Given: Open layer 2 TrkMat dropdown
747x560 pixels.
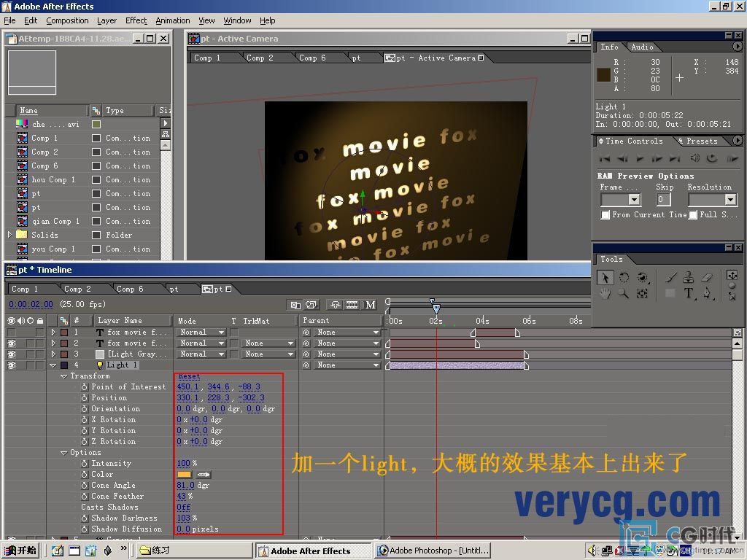Looking at the screenshot, I should tap(268, 343).
